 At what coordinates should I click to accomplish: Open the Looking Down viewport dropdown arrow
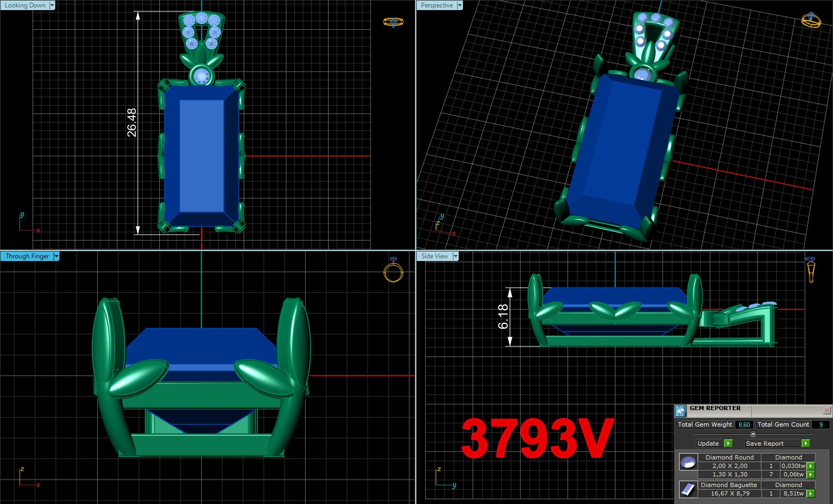[52, 5]
